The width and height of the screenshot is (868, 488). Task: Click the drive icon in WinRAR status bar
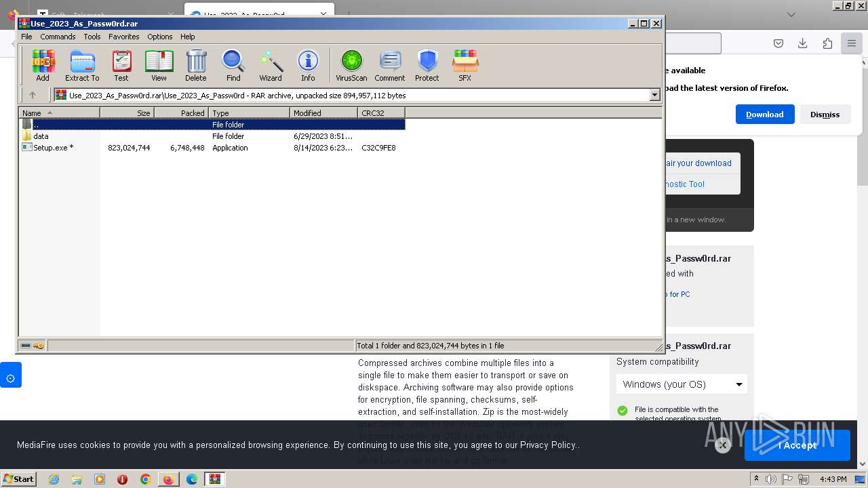pos(26,346)
